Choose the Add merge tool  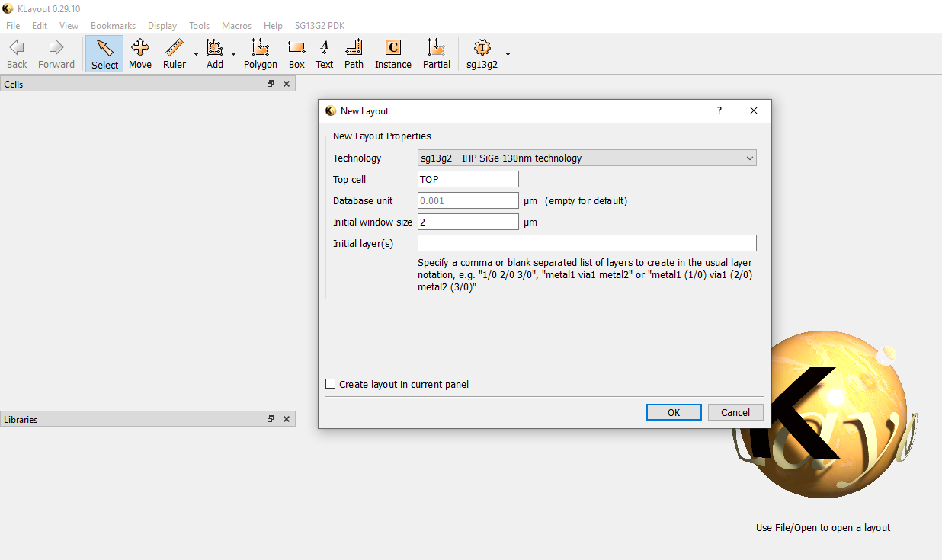[215, 54]
